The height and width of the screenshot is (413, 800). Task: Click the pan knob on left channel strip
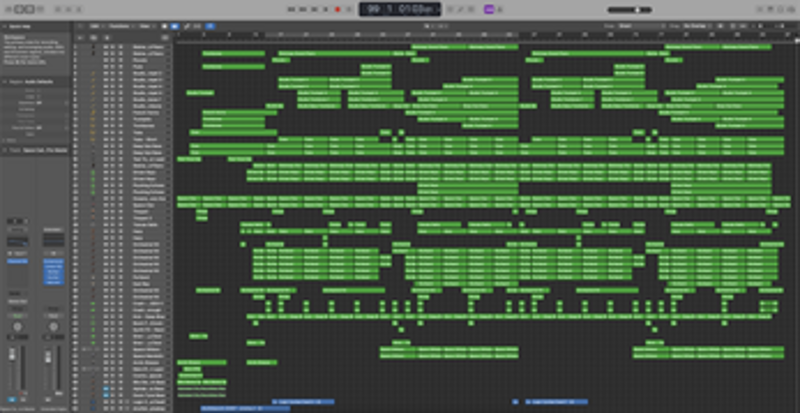click(x=17, y=326)
